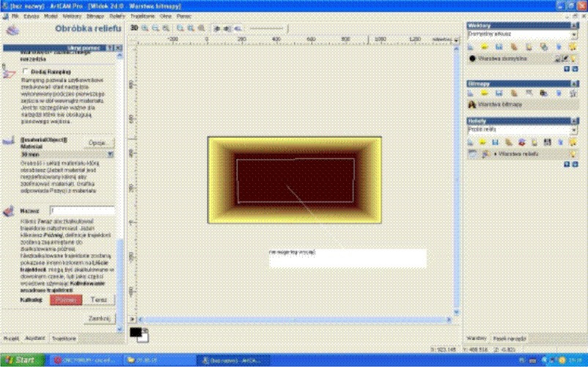Switch to the 3D view button
The image size is (588, 367).
pyautogui.click(x=134, y=28)
